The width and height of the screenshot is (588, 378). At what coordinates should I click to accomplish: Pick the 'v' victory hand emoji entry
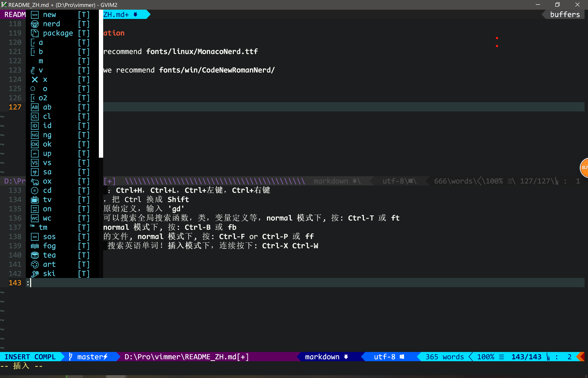coord(62,70)
